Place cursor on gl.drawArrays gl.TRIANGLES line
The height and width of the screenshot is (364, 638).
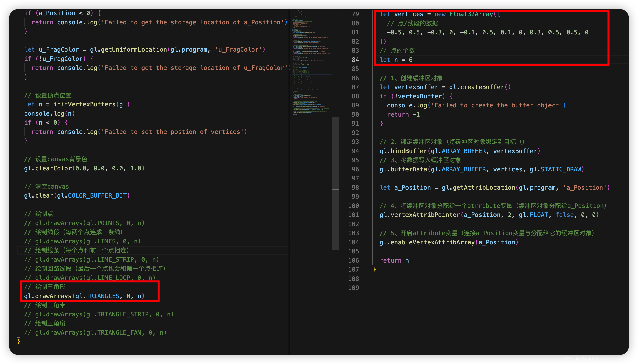(x=84, y=296)
